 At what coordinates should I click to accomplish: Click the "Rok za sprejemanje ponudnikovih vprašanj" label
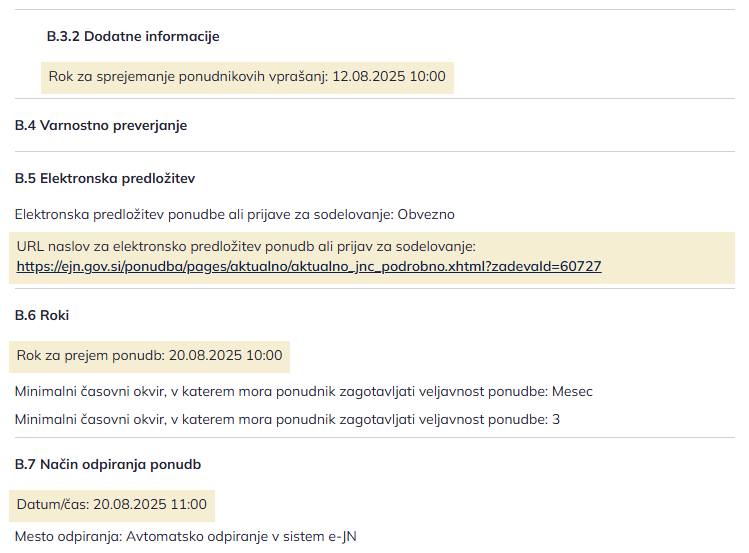point(188,77)
